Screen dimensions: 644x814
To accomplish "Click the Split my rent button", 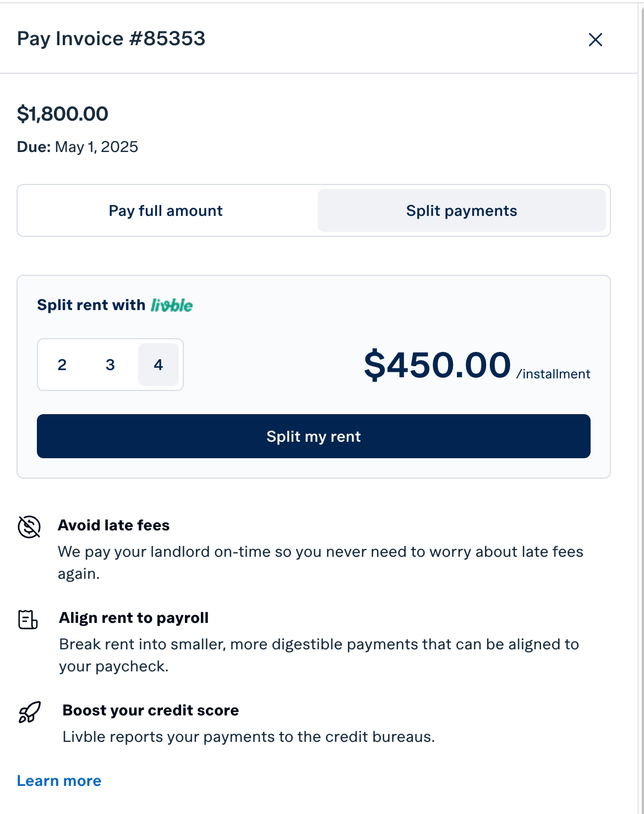I will click(314, 436).
